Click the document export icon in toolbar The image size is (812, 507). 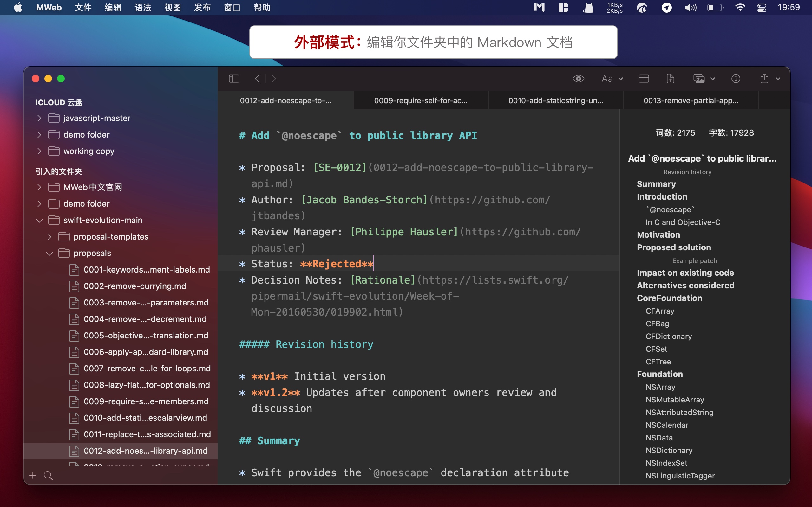click(670, 79)
